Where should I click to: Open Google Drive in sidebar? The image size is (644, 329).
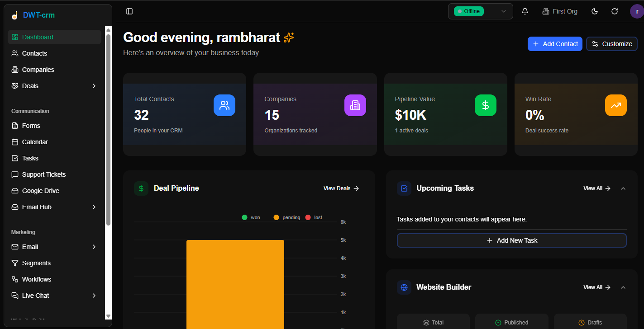[54, 191]
